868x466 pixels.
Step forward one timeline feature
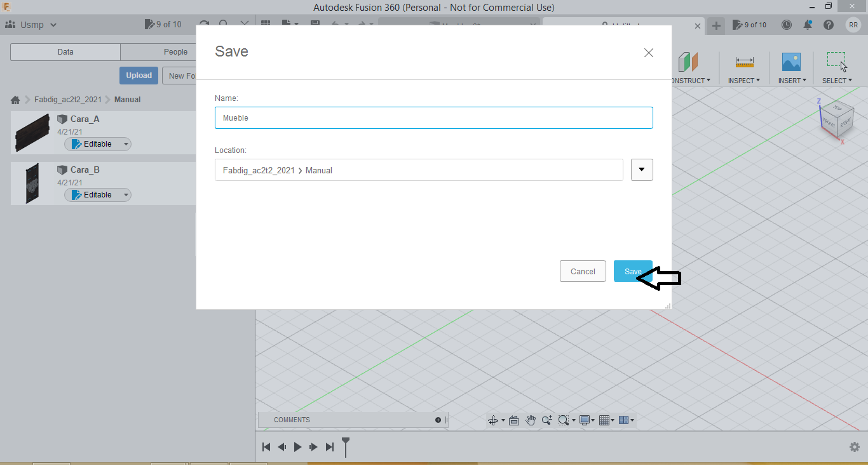point(313,447)
